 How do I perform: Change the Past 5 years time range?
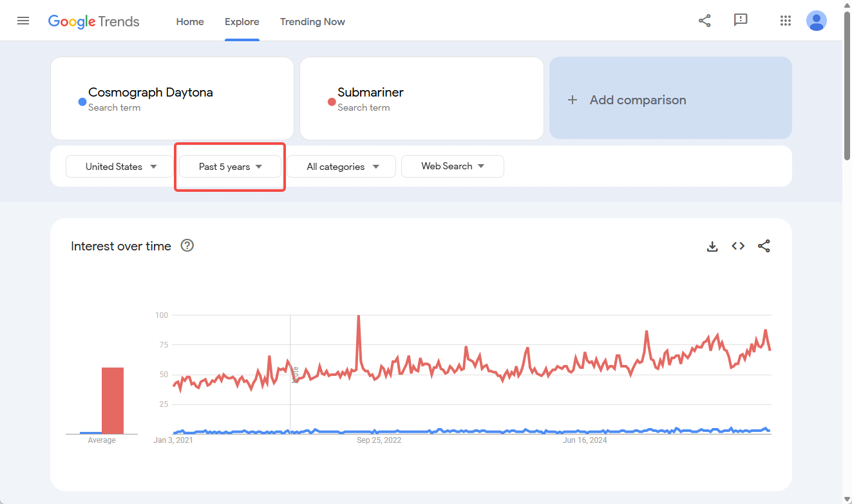[229, 166]
